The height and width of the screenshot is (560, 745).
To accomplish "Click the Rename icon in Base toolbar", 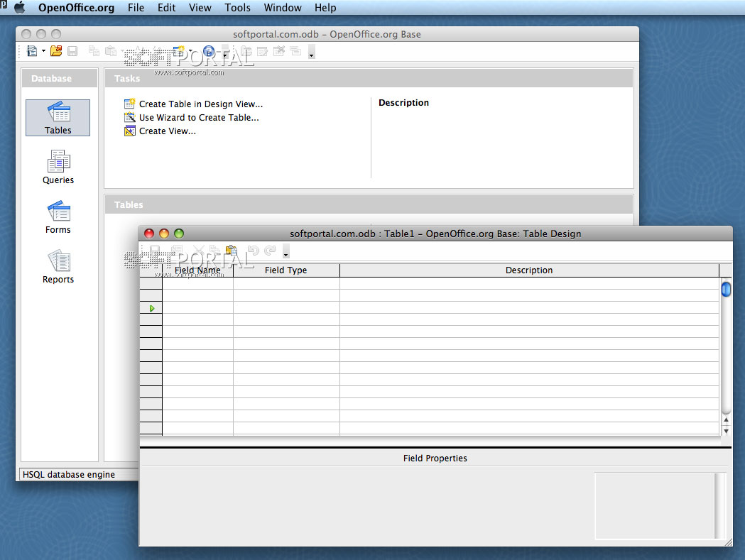I will point(295,51).
